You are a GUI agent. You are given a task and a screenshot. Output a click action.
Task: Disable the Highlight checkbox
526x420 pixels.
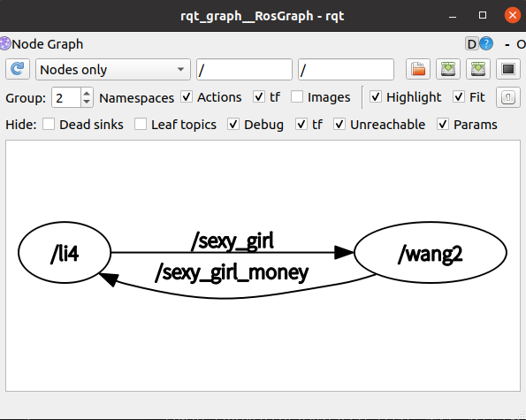(376, 97)
